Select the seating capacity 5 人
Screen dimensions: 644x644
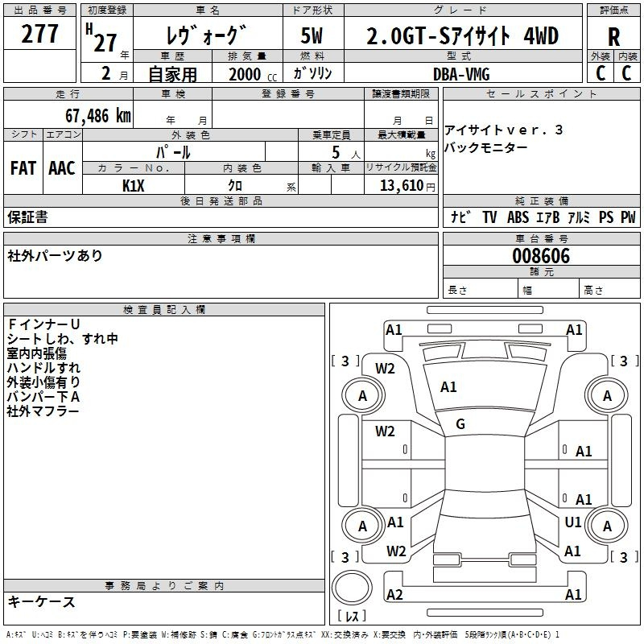(x=345, y=152)
